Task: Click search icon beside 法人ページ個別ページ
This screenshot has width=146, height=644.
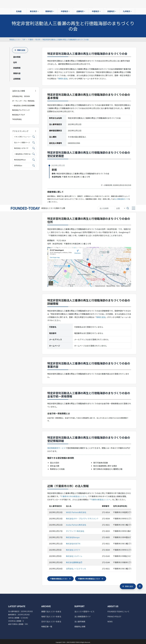Action: [x=34, y=142]
